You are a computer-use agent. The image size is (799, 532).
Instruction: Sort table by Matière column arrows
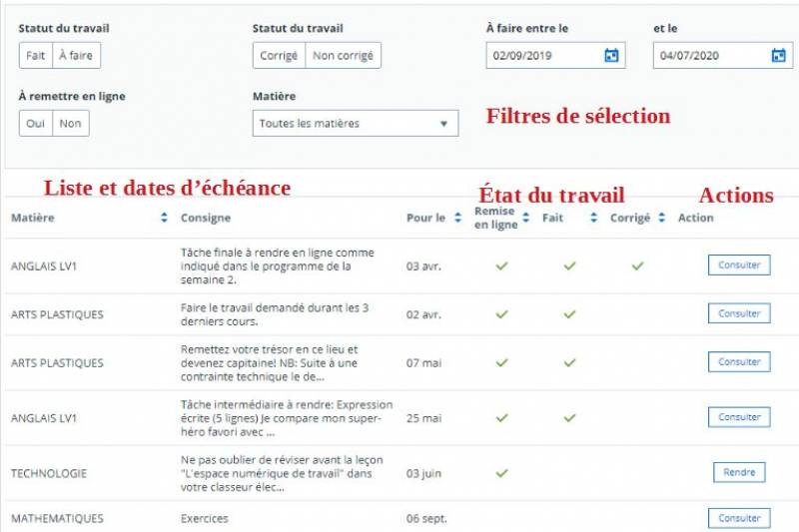click(165, 218)
